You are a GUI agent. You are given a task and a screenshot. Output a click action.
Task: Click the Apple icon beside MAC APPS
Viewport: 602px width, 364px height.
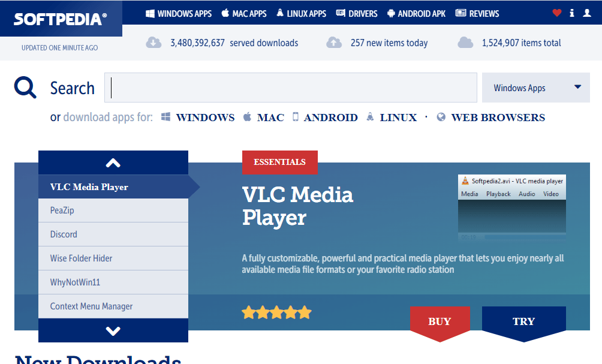(225, 13)
